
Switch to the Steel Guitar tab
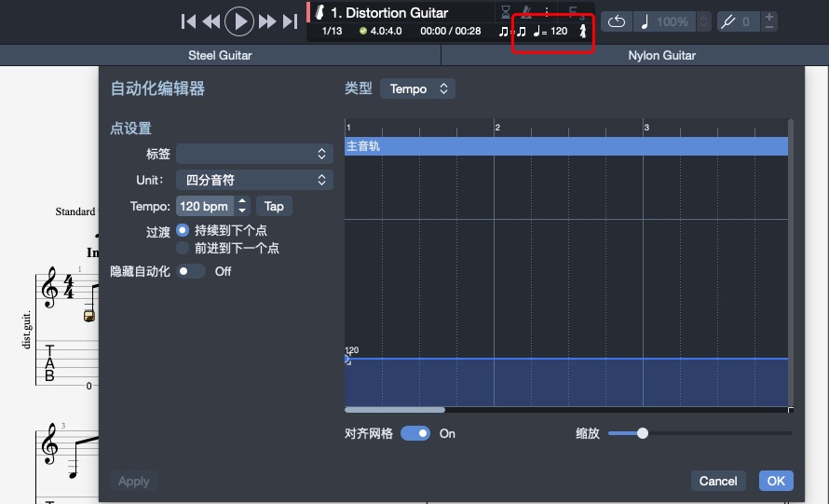coord(220,55)
